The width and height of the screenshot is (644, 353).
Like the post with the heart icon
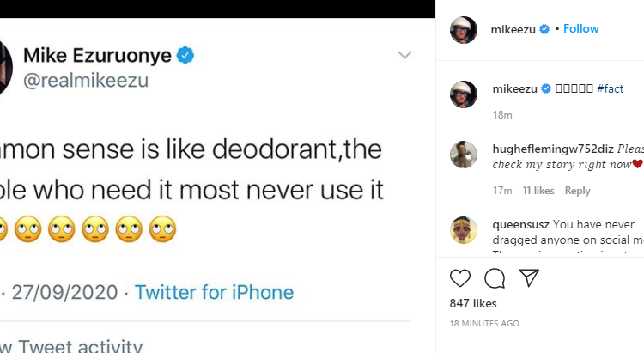(461, 278)
